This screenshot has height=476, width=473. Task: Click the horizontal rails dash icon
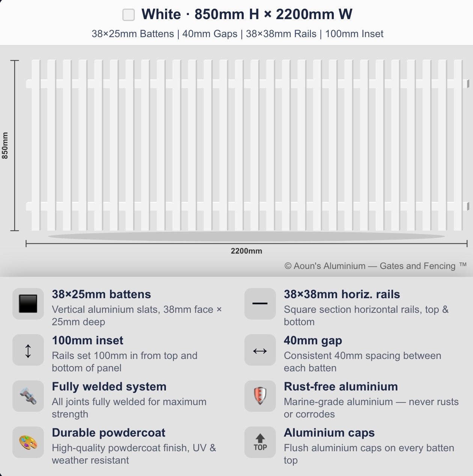click(x=260, y=304)
